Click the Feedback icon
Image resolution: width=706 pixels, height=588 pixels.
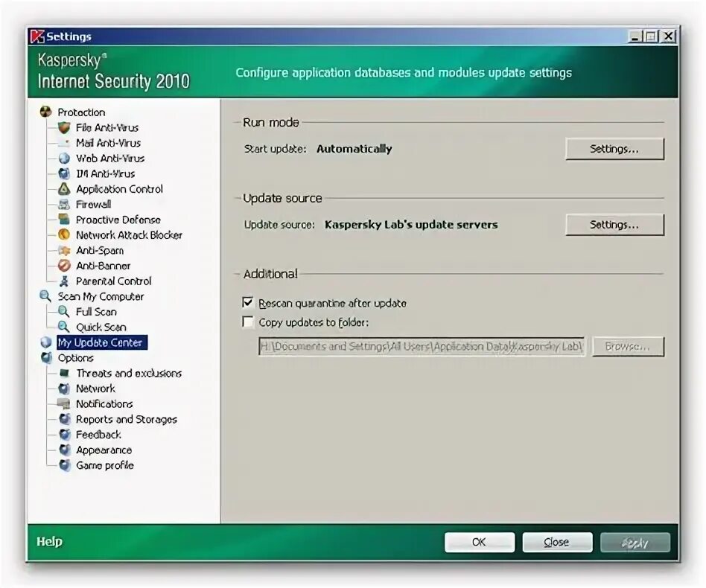[65, 434]
